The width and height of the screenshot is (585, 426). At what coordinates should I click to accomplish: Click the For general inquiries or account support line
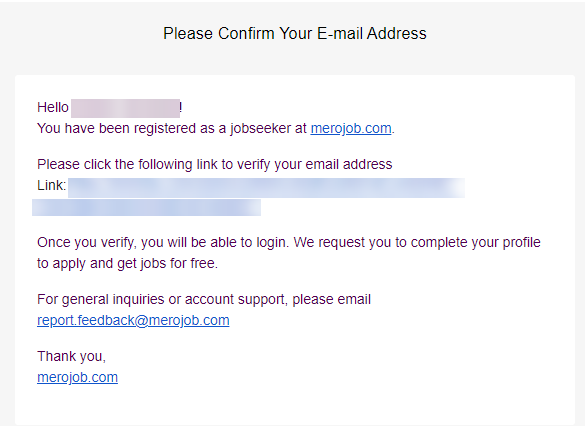coord(204,300)
